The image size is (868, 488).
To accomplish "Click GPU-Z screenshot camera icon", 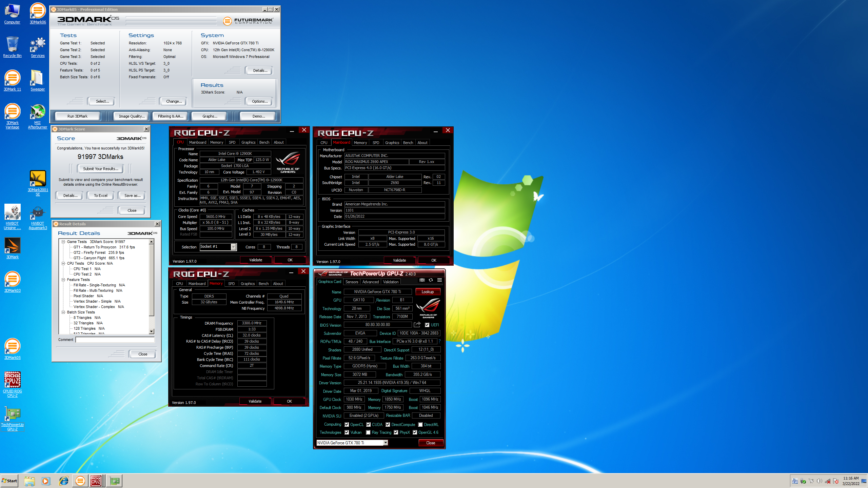I will pyautogui.click(x=422, y=280).
